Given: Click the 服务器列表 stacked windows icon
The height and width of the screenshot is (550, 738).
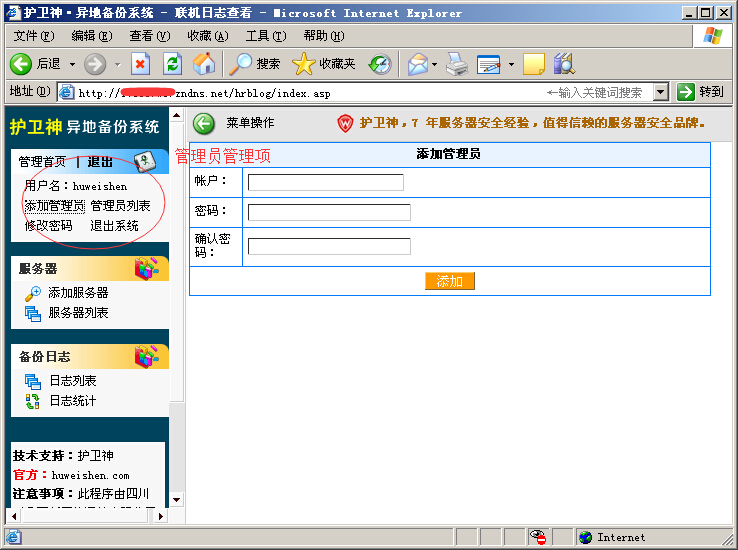Looking at the screenshot, I should [33, 314].
